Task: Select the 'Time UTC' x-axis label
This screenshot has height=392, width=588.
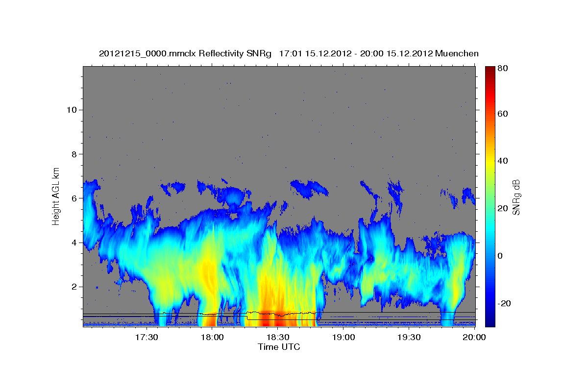Action: 279,347
